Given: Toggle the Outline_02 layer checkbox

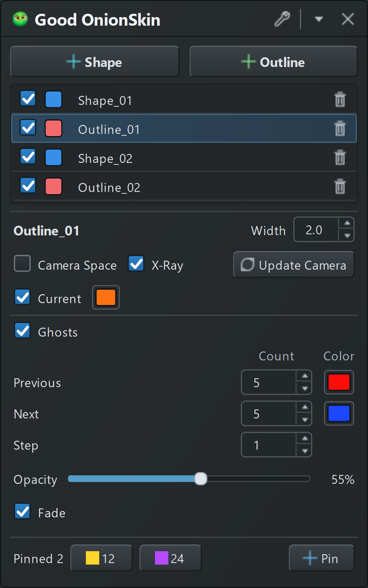Looking at the screenshot, I should [x=28, y=186].
